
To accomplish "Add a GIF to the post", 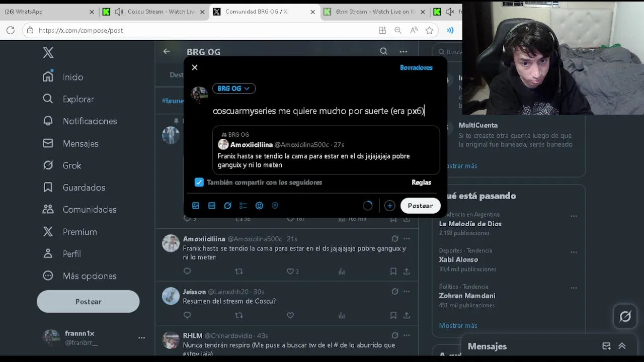I will (212, 206).
